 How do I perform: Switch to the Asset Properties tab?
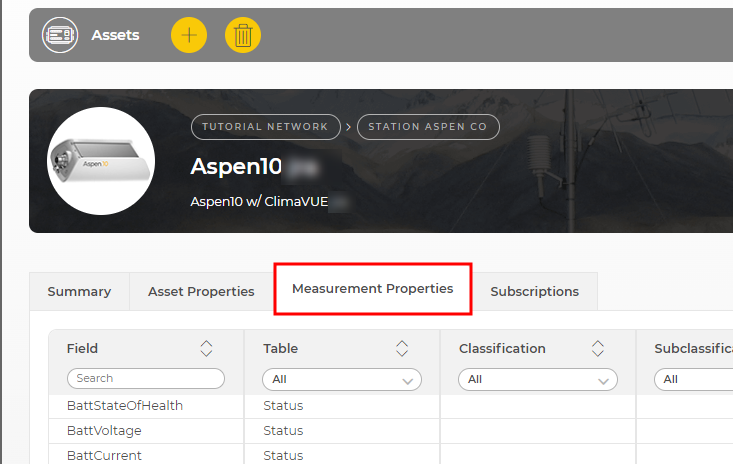click(x=201, y=292)
